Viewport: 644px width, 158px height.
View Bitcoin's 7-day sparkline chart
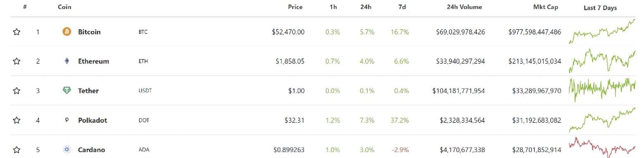(602, 31)
